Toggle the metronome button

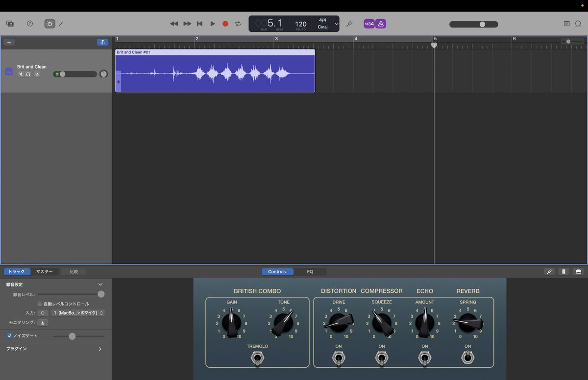pyautogui.click(x=381, y=24)
